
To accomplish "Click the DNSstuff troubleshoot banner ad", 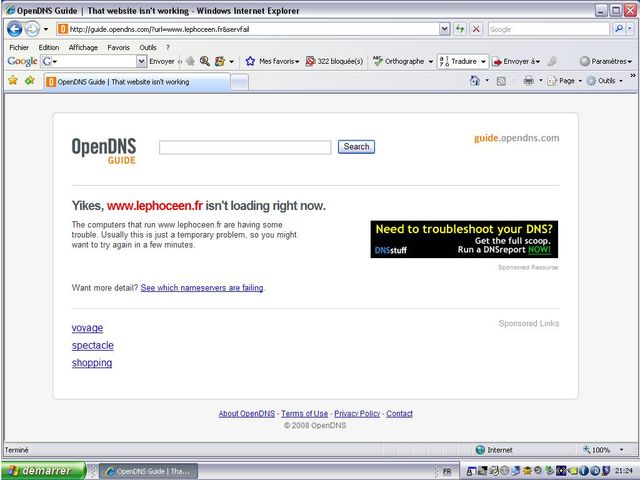I will (x=464, y=239).
